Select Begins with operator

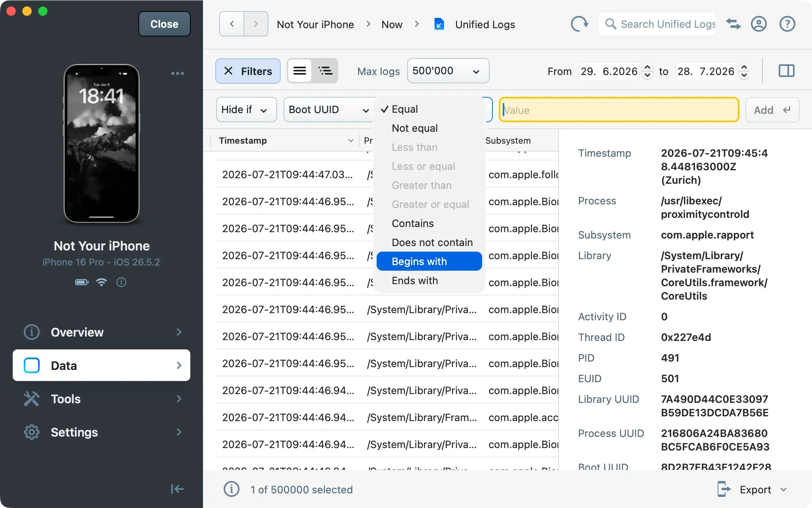point(429,262)
